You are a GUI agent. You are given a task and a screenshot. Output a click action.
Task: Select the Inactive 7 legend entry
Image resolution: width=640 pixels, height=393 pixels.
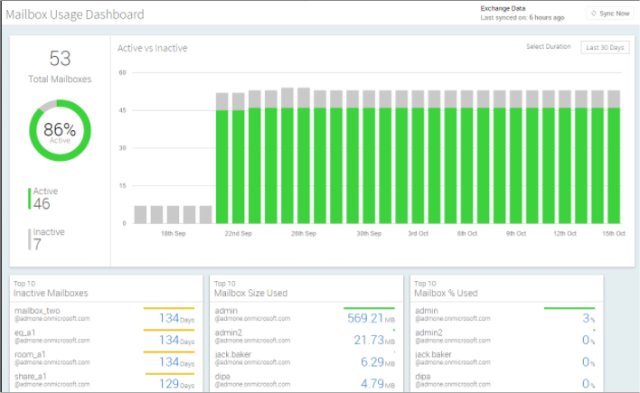[x=46, y=239]
